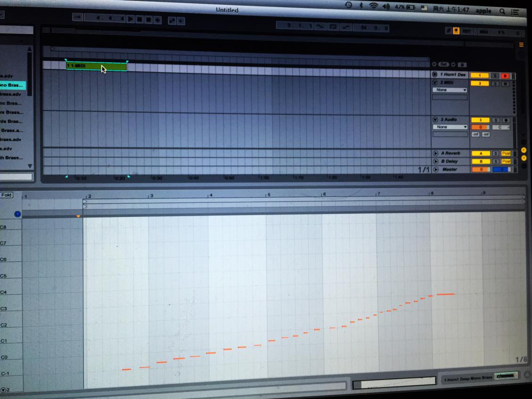The width and height of the screenshot is (532, 399).
Task: Click the global Record button
Action: tap(148, 20)
